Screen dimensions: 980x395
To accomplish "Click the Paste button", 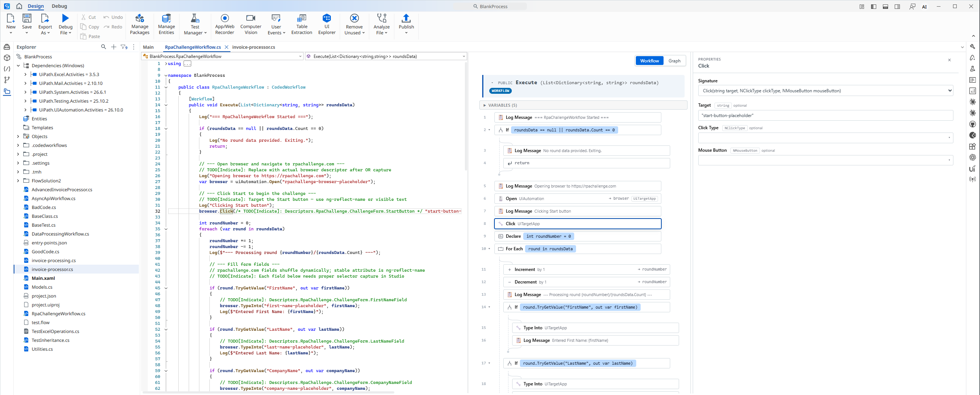I will [x=90, y=36].
